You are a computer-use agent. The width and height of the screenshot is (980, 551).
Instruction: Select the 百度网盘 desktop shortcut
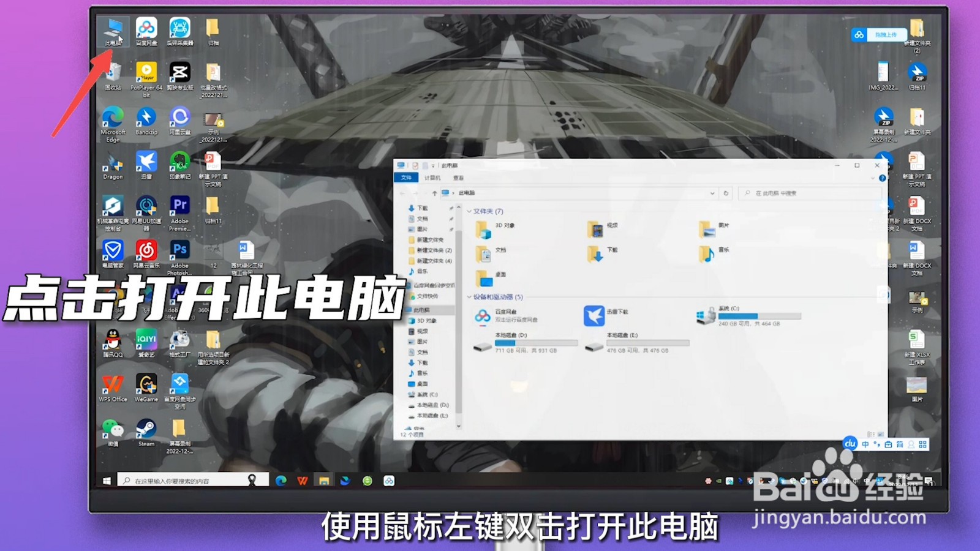click(x=146, y=32)
